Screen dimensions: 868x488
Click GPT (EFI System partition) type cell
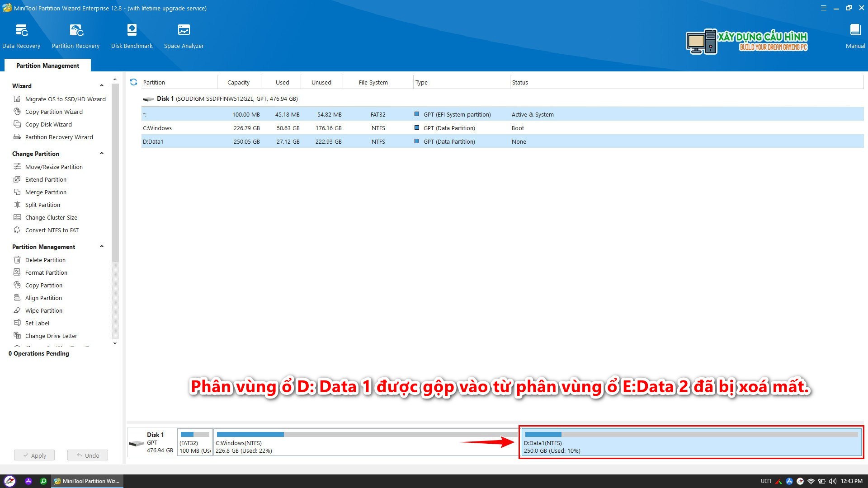pyautogui.click(x=457, y=114)
